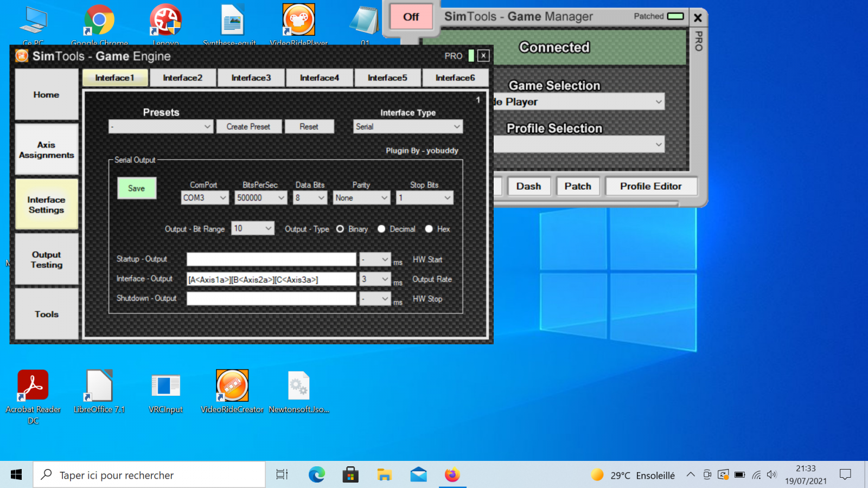868x488 pixels.
Task: Click the SimTools Game Engine logo icon
Action: (22, 56)
